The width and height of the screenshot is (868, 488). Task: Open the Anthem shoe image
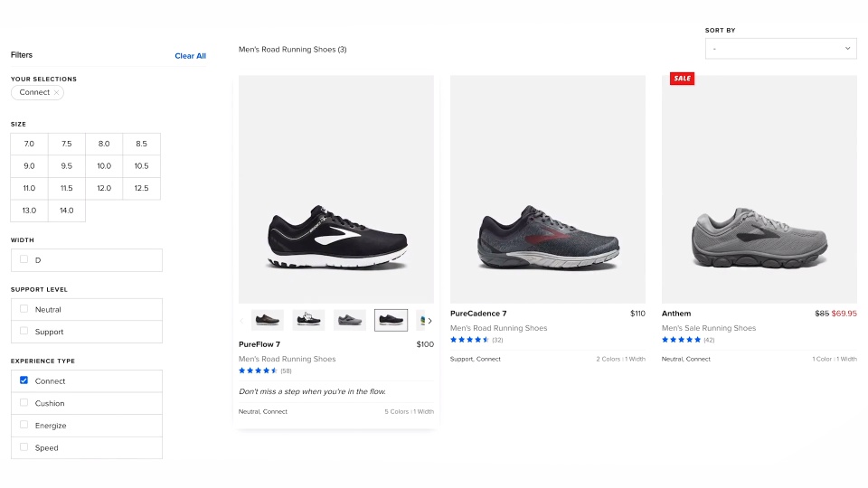759,189
